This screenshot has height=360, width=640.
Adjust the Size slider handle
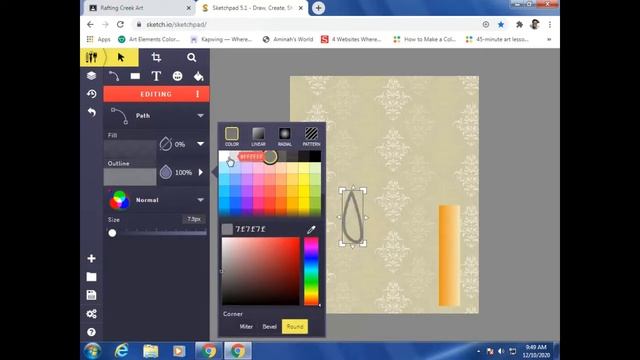(112, 233)
